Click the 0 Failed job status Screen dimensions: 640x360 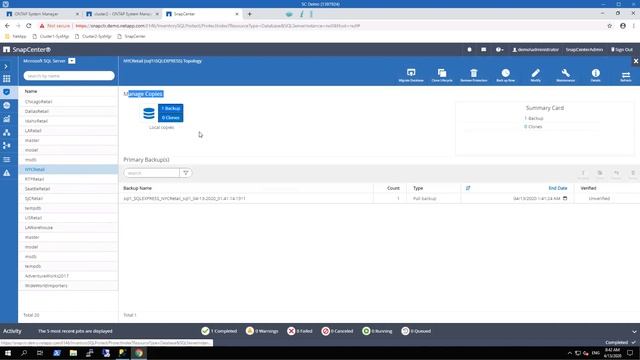[x=300, y=331]
